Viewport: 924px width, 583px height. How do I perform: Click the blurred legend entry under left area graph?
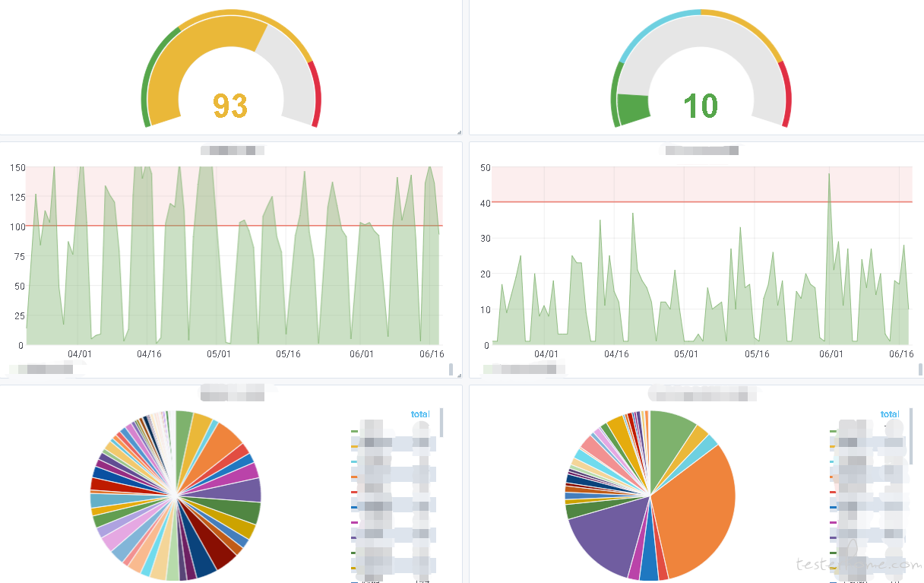tap(42, 369)
